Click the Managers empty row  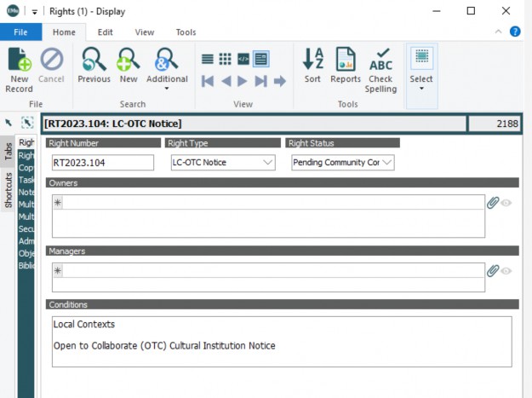pyautogui.click(x=268, y=271)
